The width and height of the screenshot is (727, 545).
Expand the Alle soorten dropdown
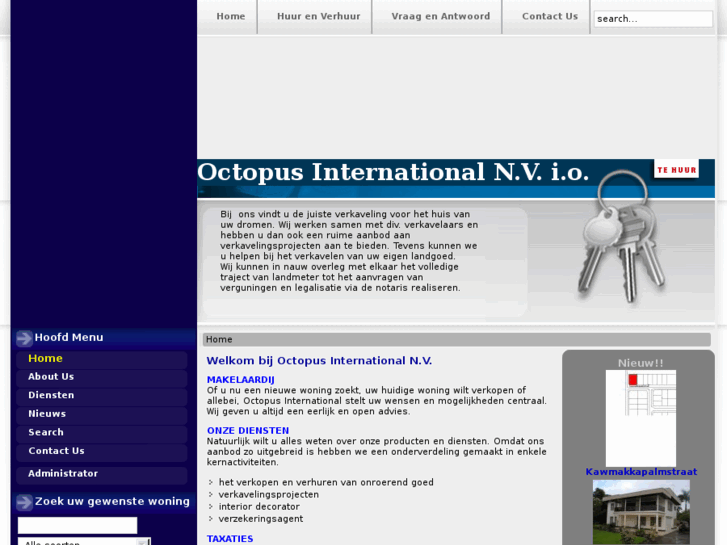click(x=84, y=541)
